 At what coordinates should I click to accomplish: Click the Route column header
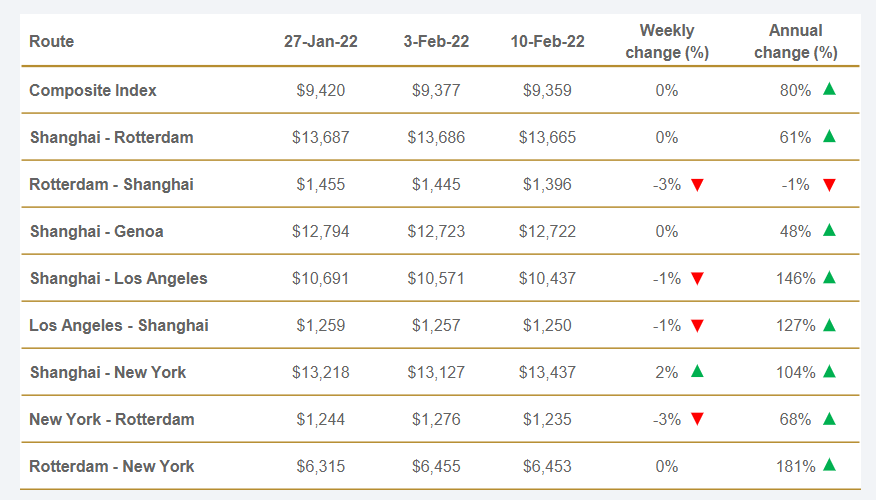[52, 42]
